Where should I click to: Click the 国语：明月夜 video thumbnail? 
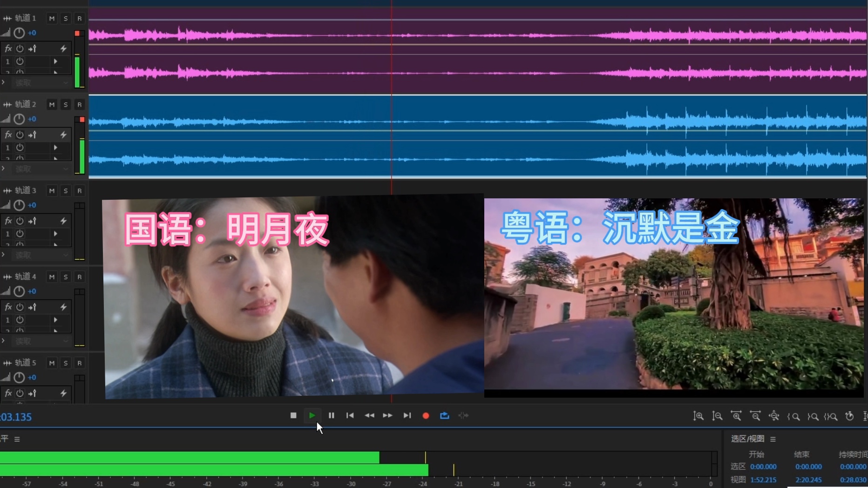pos(293,297)
